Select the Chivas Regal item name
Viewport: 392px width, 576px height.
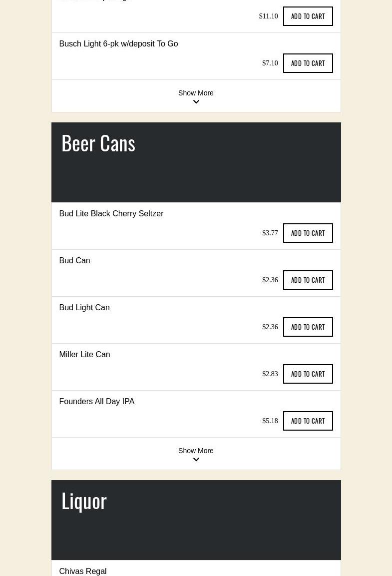(83, 571)
